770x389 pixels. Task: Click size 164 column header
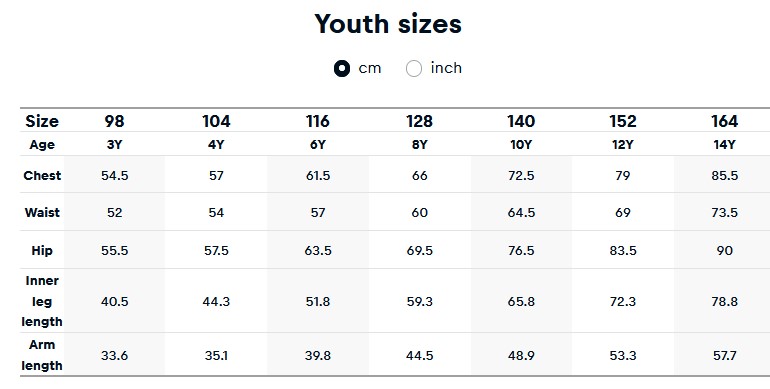[724, 121]
